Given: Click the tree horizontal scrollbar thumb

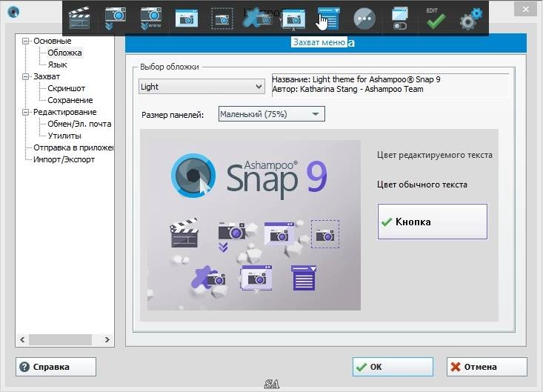Looking at the screenshot, I should pyautogui.click(x=60, y=339).
